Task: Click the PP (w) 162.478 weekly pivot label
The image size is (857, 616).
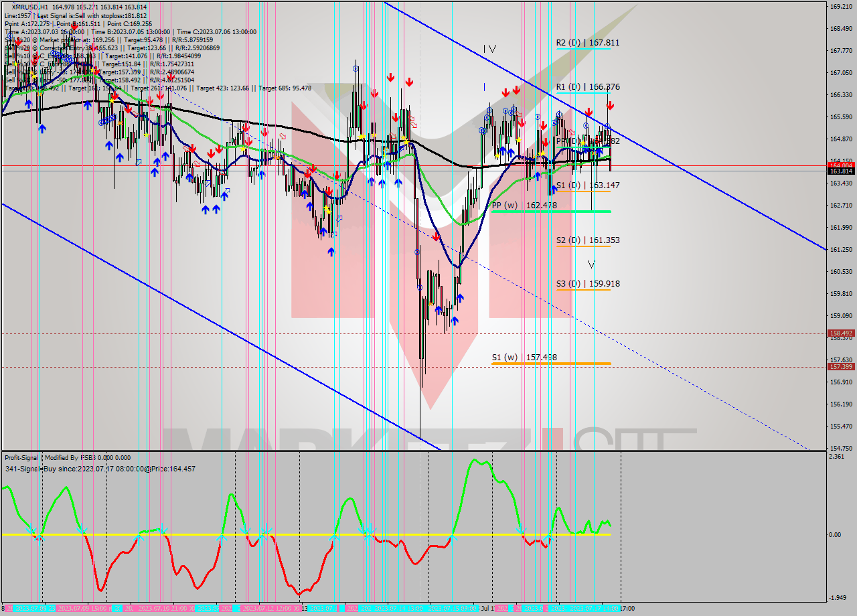Action: (524, 205)
